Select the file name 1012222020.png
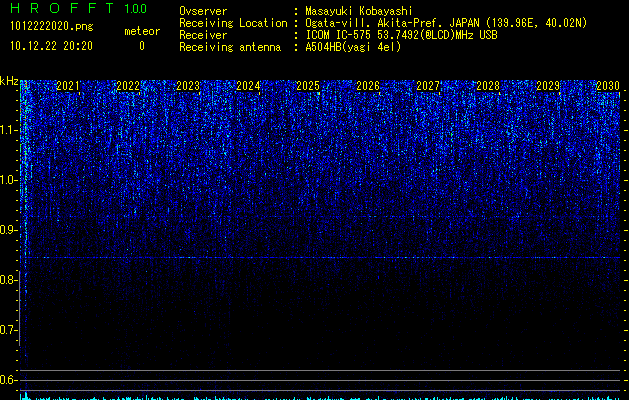This screenshot has height=400, width=629. (x=52, y=27)
